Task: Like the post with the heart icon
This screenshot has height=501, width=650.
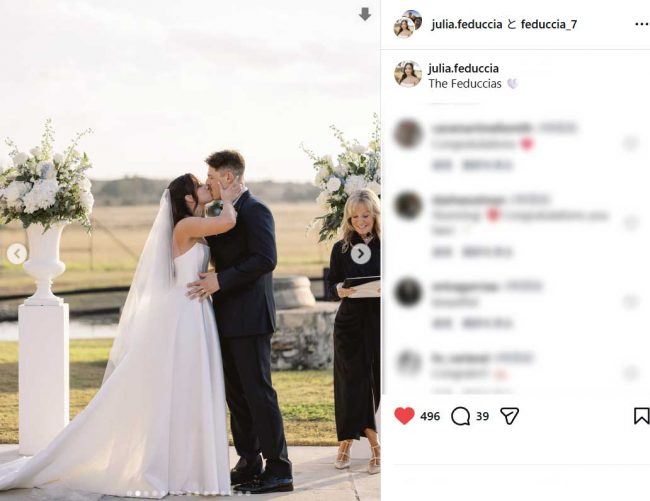Action: click(x=404, y=416)
